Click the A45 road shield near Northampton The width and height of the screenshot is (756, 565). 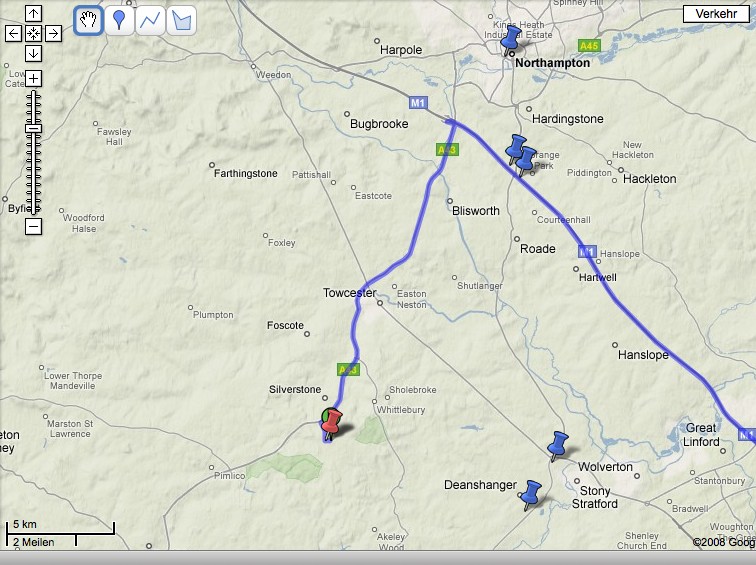[590, 46]
